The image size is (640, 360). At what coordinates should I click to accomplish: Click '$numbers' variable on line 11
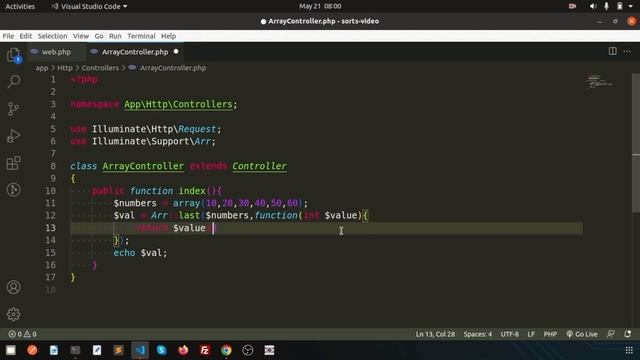[x=135, y=203]
